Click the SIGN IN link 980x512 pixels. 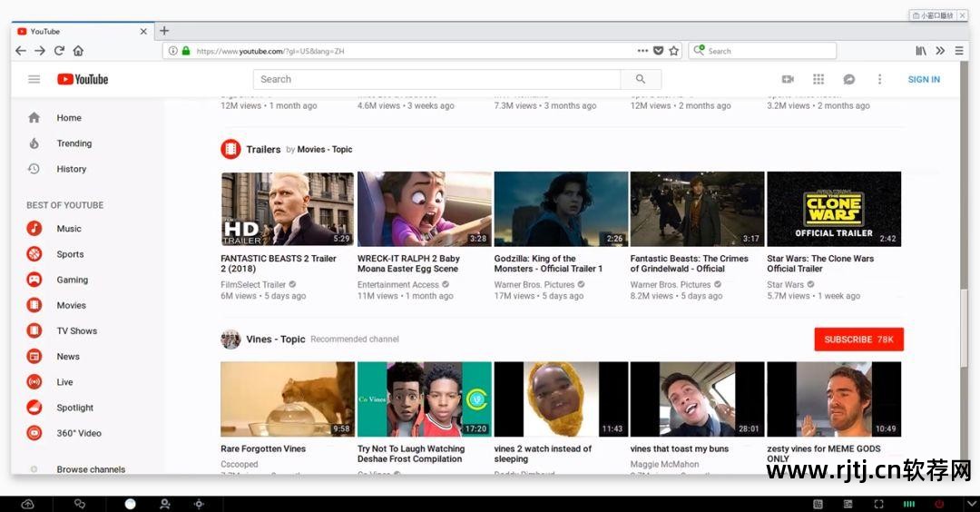pyautogui.click(x=924, y=79)
